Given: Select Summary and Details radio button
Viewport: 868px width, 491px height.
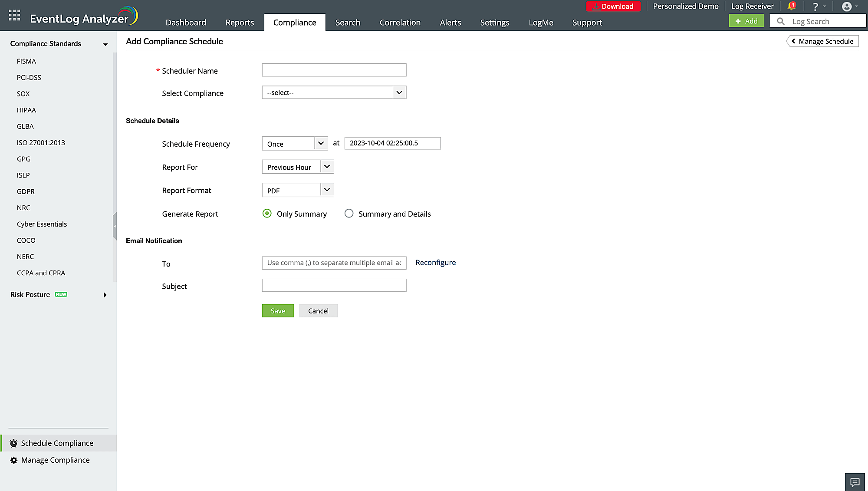Looking at the screenshot, I should (x=348, y=214).
